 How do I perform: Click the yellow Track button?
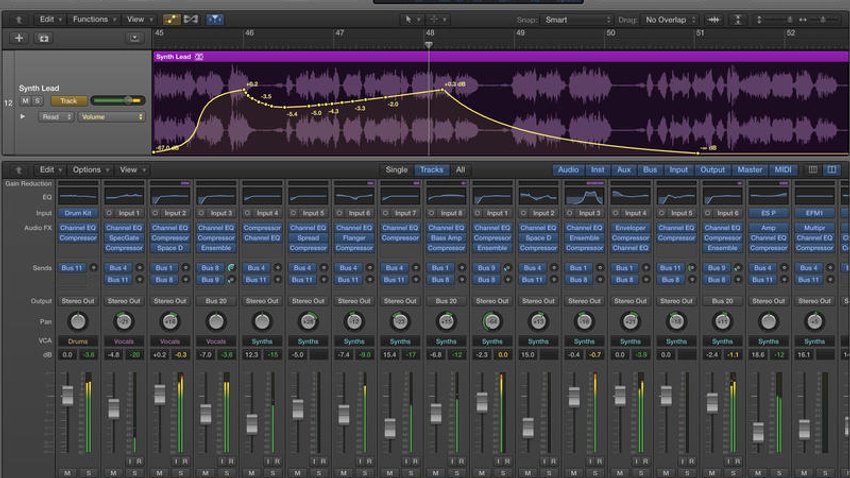68,101
